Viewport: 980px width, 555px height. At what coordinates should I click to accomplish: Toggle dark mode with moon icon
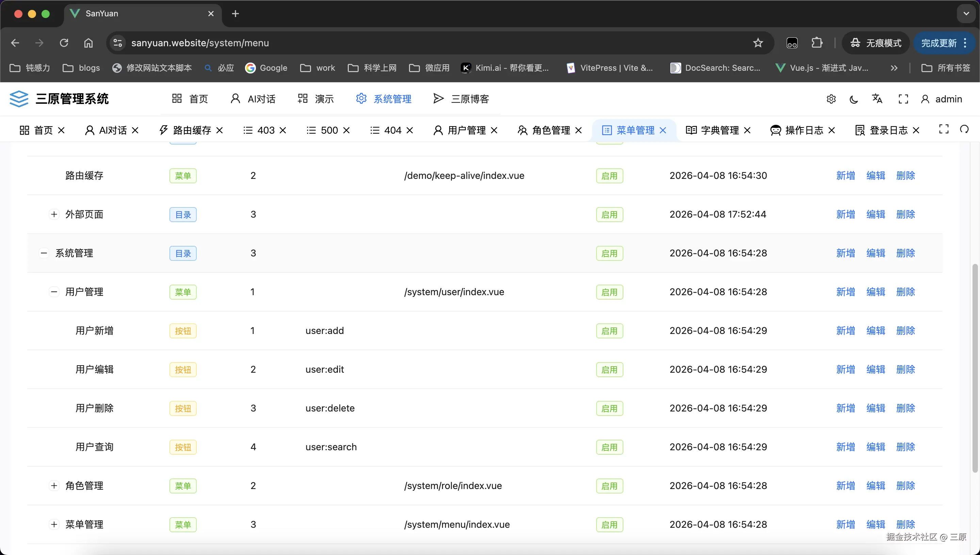pyautogui.click(x=854, y=100)
